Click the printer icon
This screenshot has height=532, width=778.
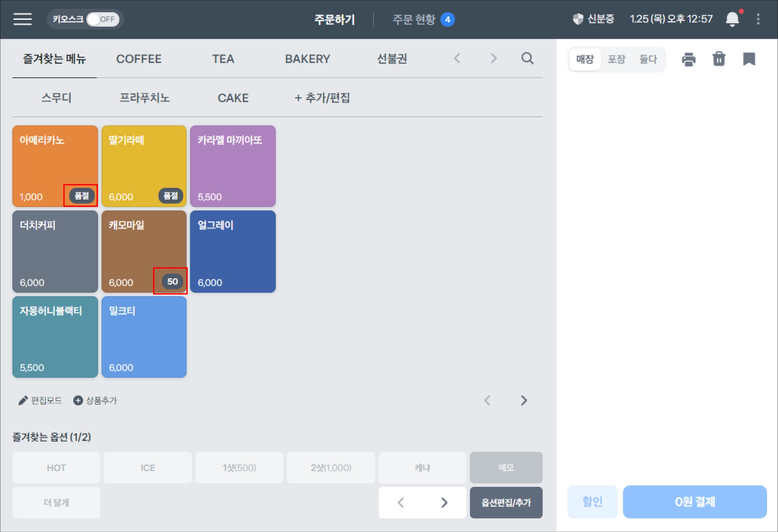point(688,59)
